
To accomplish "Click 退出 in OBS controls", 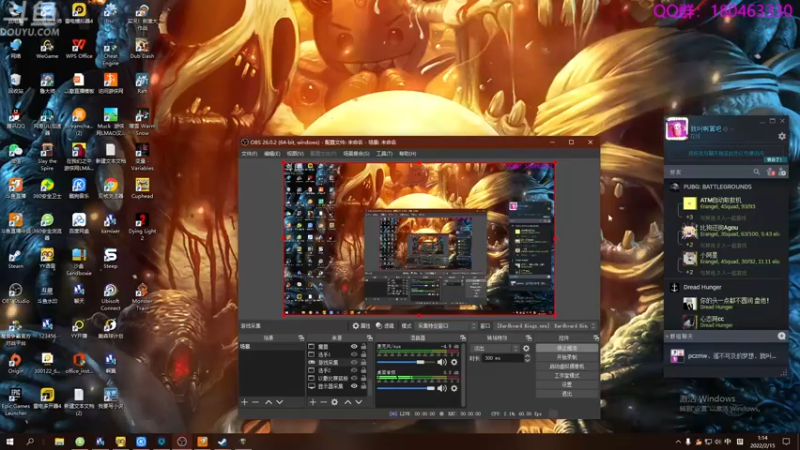I will coord(567,394).
